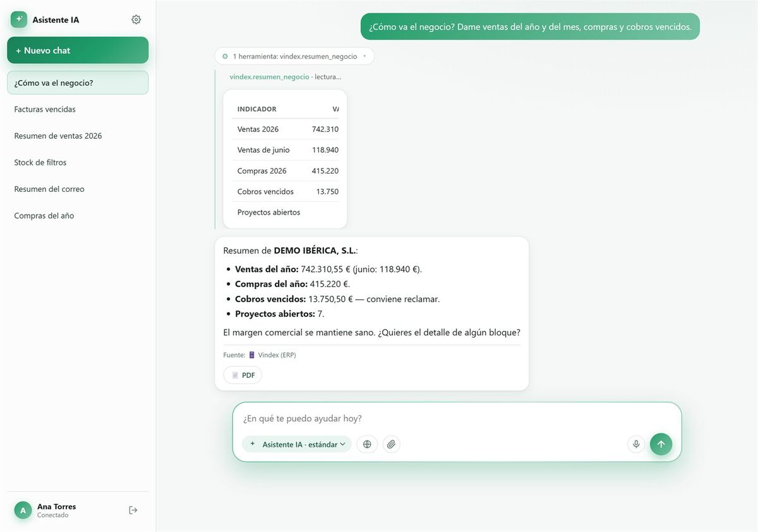The image size is (758, 532).
Task: Click the Asistente IA sparkle logo
Action: click(x=19, y=20)
